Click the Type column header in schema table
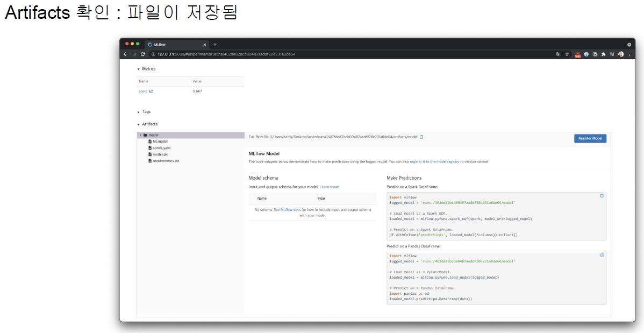Viewport: 644px width, 333px height. click(321, 199)
